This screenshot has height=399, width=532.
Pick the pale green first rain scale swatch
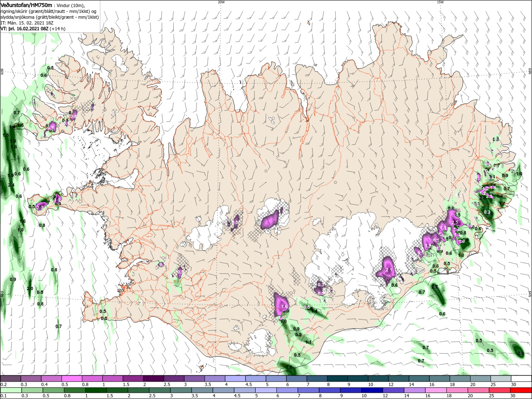coord(11,390)
